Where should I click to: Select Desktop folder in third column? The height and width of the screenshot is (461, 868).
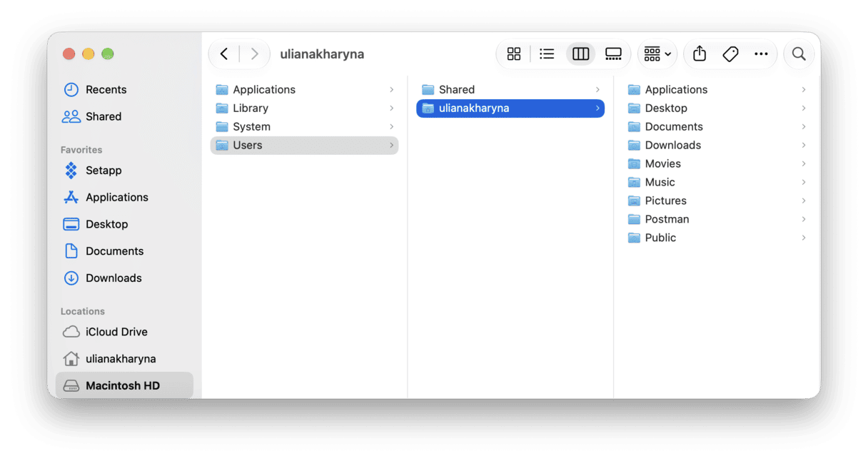point(717,108)
